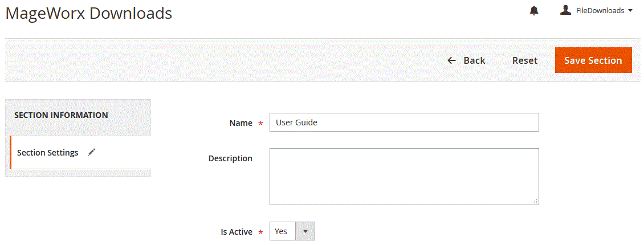The width and height of the screenshot is (644, 245).
Task: Click the Is Active field label
Action: [x=237, y=232]
